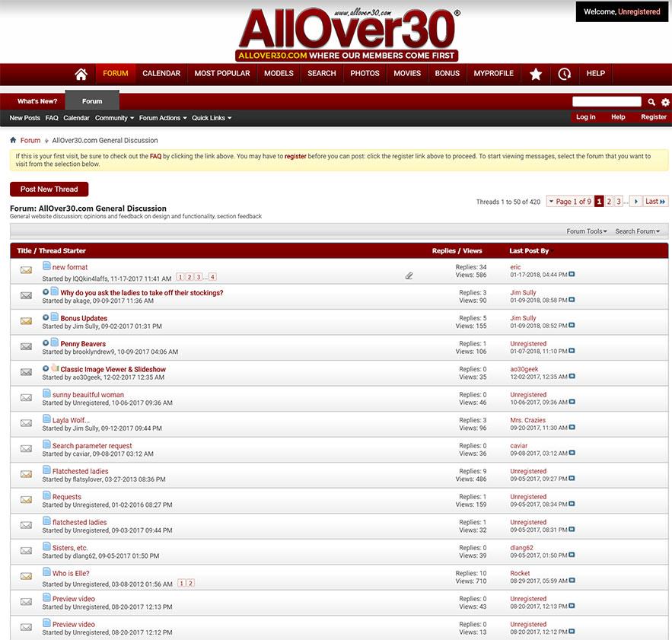Expand the Community dropdown menu

[114, 118]
